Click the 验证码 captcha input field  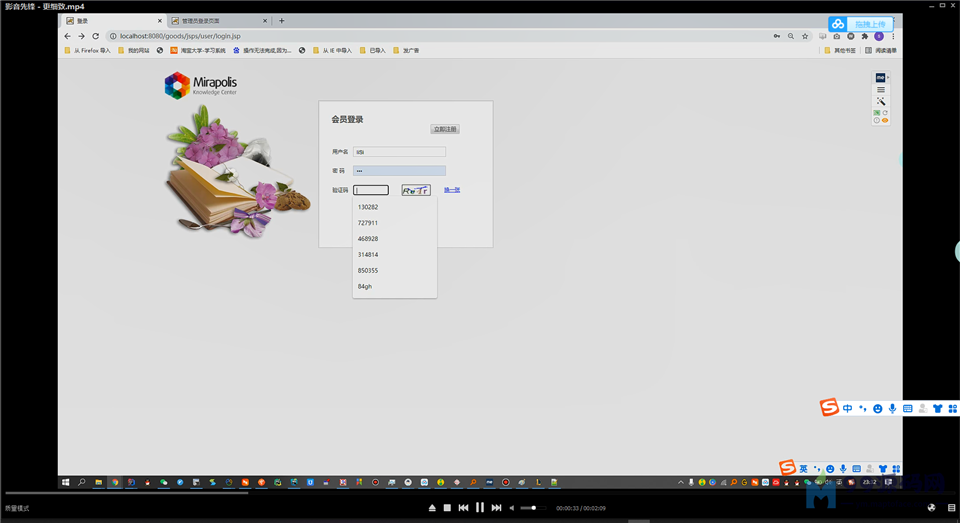click(371, 190)
